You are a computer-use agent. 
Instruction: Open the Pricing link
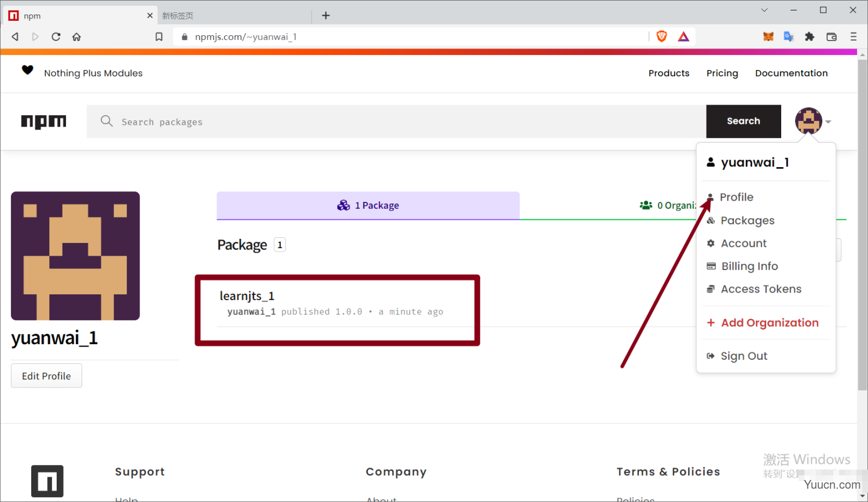pyautogui.click(x=722, y=73)
